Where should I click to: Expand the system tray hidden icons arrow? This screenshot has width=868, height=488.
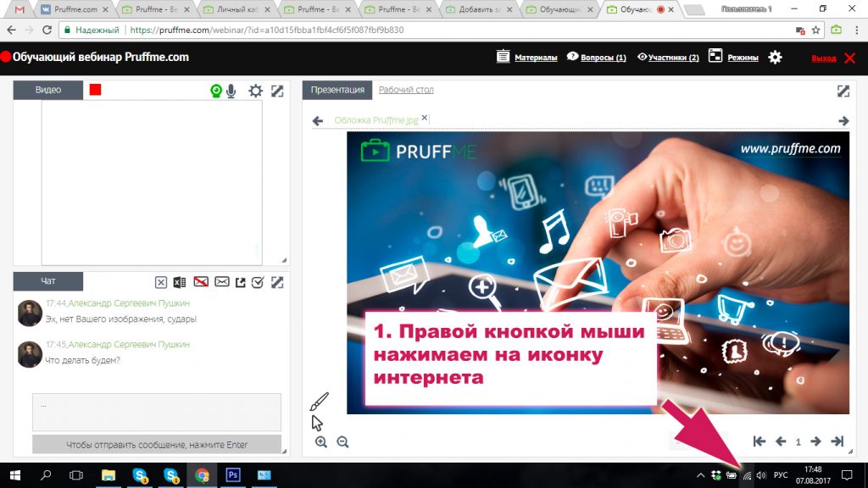click(x=700, y=475)
